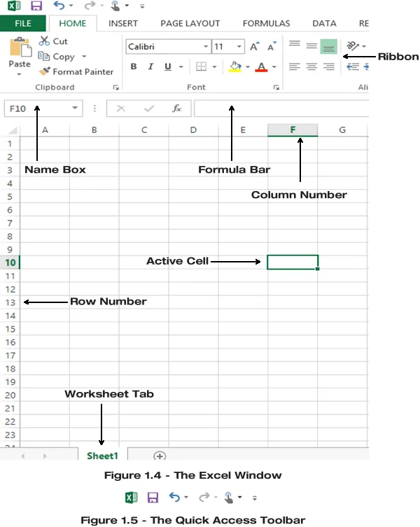Open the Calibri font name dropdown
The height and width of the screenshot is (527, 420).
pos(205,47)
